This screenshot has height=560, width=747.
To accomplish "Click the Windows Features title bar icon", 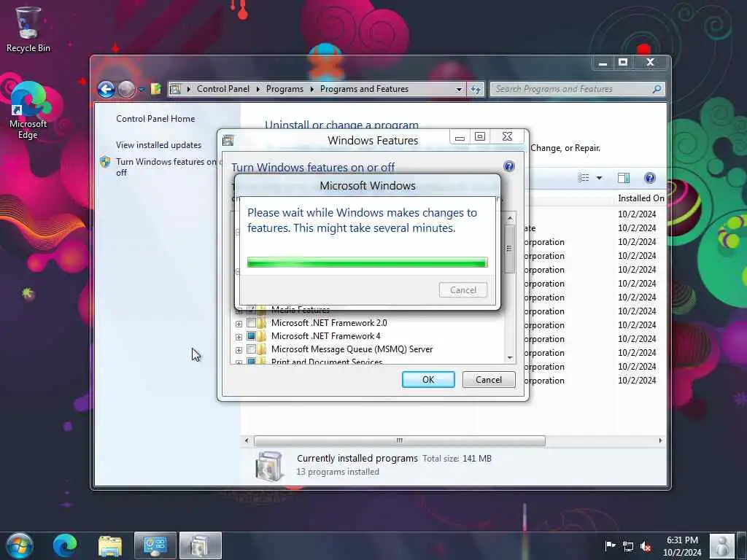I will point(228,140).
